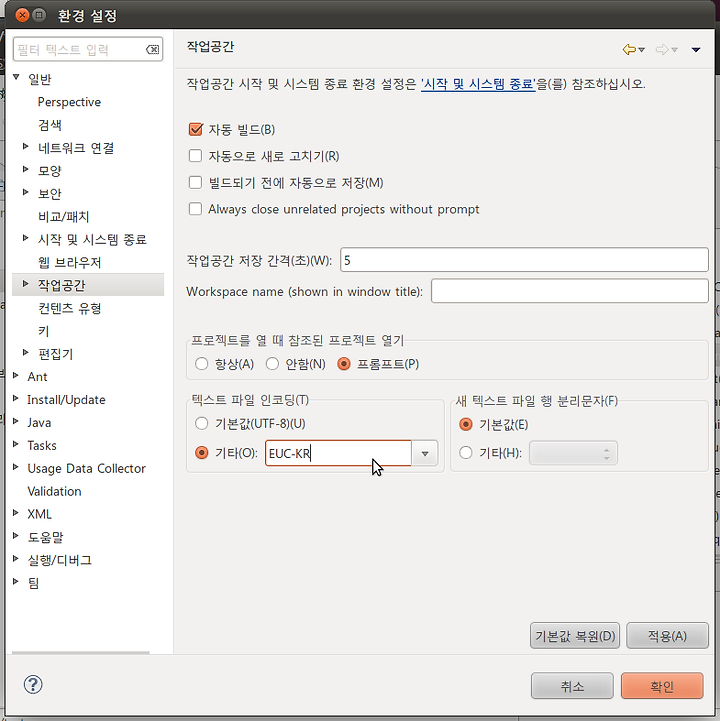720x721 pixels.
Task: Check Always close unrelated projects without prompt
Action: (195, 209)
